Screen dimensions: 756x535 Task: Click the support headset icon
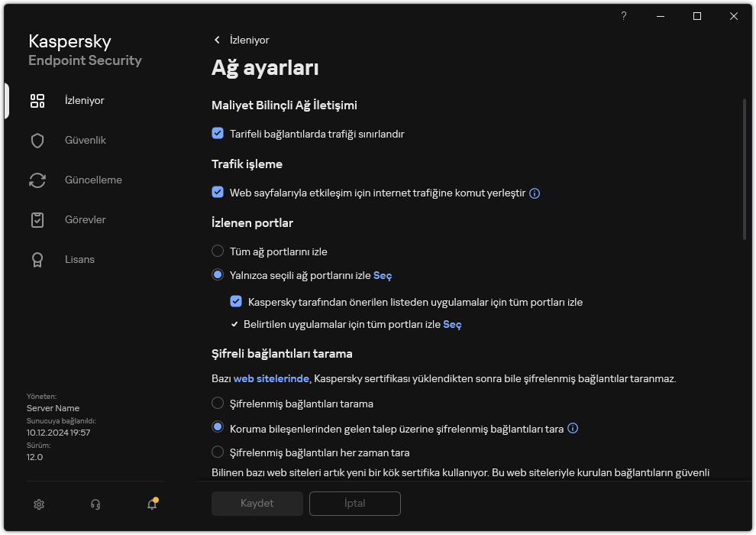pos(95,504)
